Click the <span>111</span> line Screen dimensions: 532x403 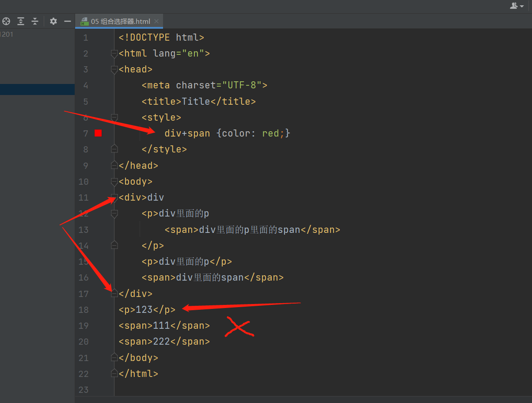click(164, 326)
